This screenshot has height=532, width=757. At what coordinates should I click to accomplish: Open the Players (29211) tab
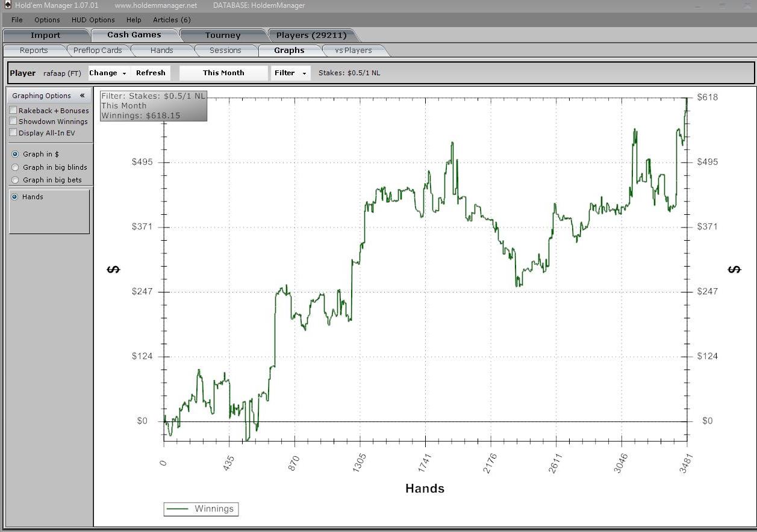click(x=311, y=35)
